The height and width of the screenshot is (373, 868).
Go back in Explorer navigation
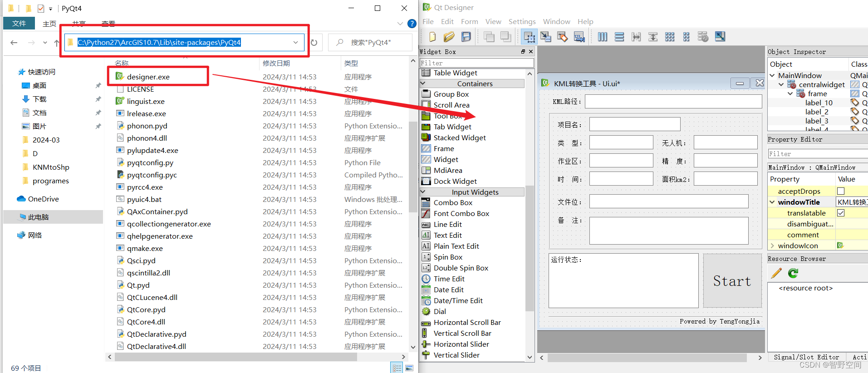coord(14,43)
